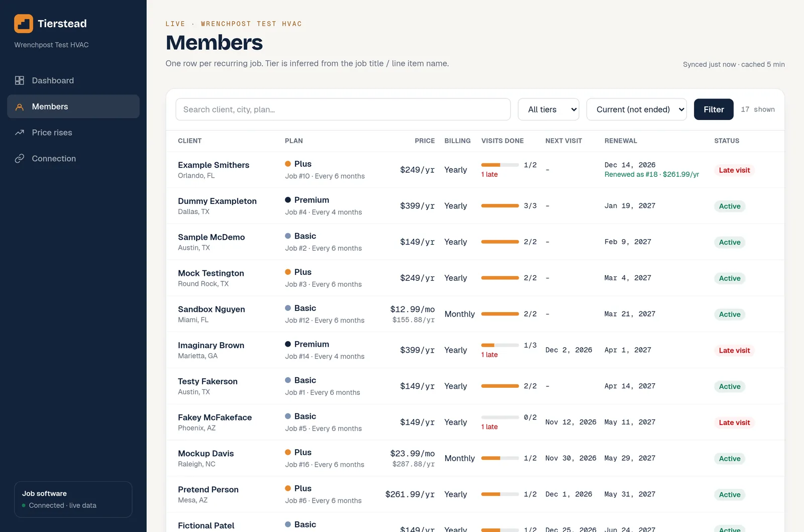Viewport: 804px width, 532px height.
Task: Expand the Current (not ended) dropdown
Action: (637, 110)
